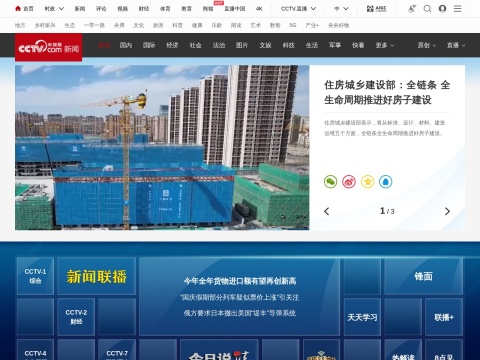The width and height of the screenshot is (480, 360).
Task: Open headline 住房城乡建设部：全链条 全生命周期
Action: (x=387, y=92)
